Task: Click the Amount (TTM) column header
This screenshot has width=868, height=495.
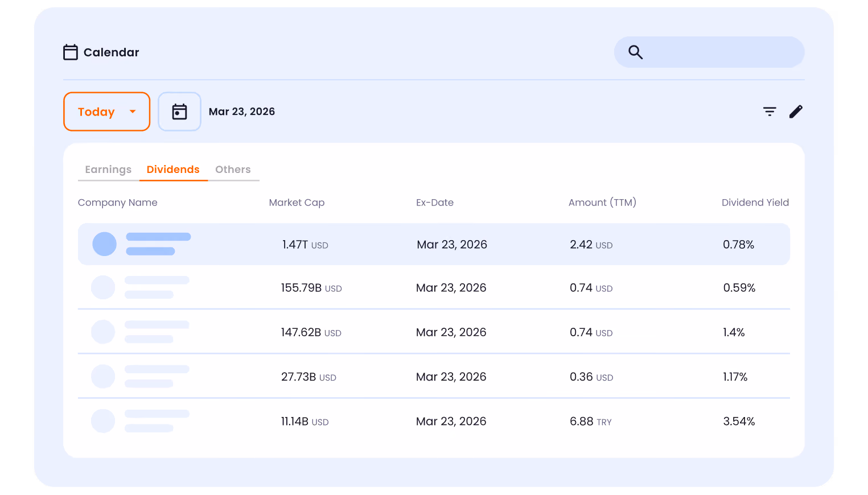Action: click(x=602, y=203)
